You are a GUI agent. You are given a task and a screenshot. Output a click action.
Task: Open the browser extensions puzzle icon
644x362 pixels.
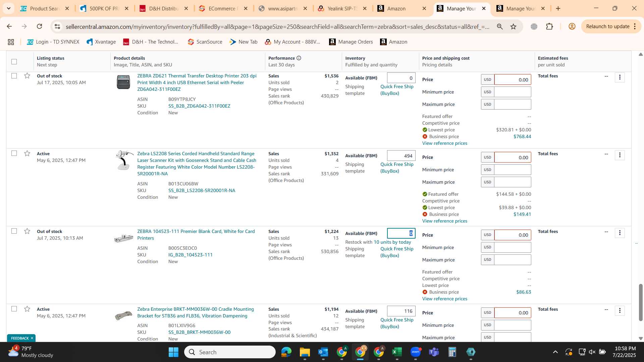549,26
